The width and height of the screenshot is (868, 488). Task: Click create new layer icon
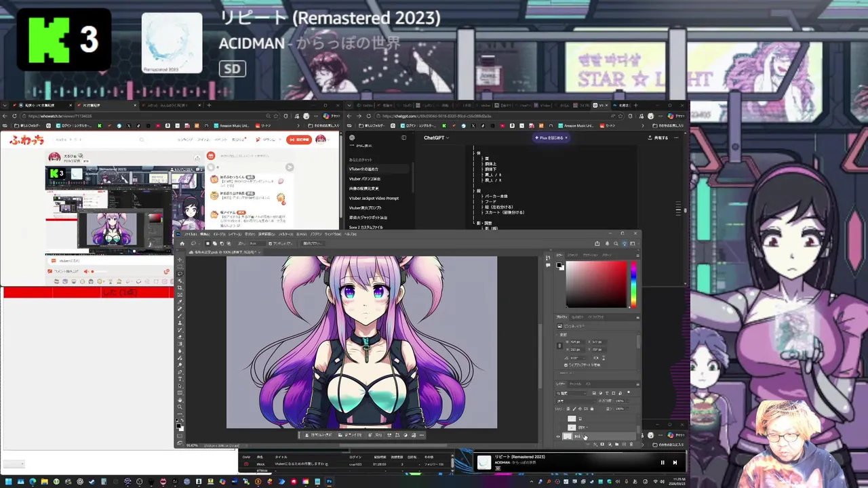click(624, 444)
